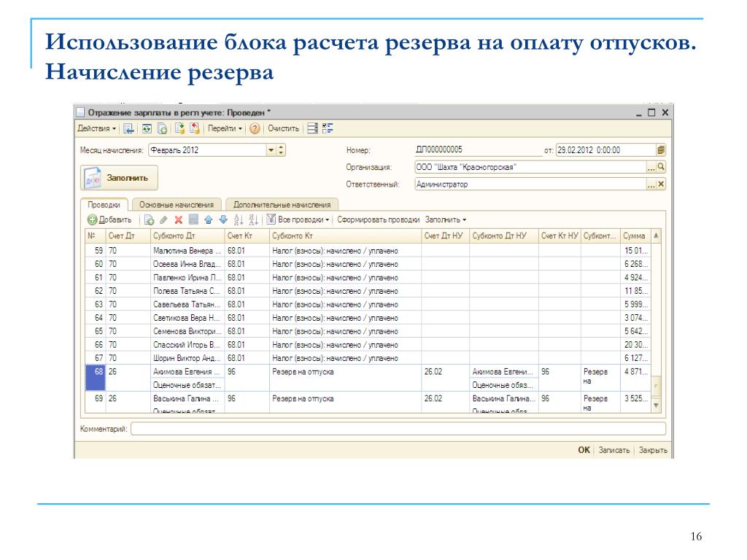Screen dimensions: 747x560
Task: Select row 66 Спасский Игорь
Action: point(368,345)
